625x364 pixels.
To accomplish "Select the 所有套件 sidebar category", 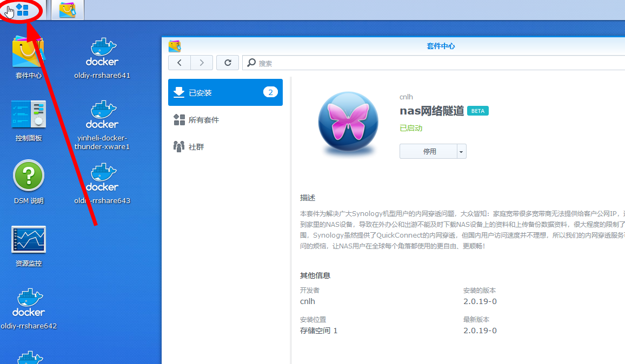I will (225, 119).
